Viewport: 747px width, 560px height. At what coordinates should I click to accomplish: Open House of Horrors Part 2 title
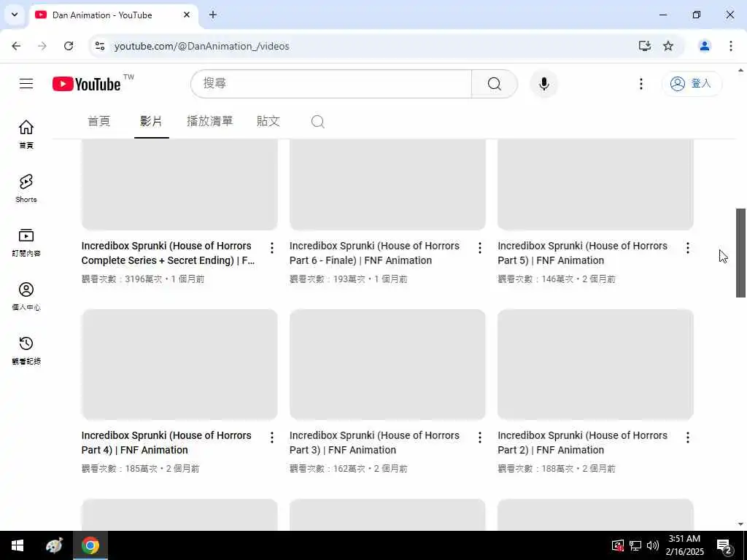click(582, 443)
